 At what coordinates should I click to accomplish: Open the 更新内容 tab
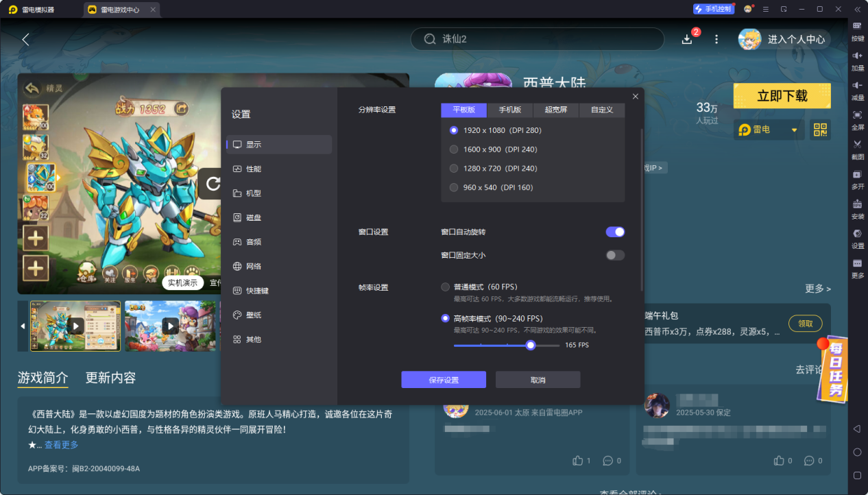tap(110, 378)
